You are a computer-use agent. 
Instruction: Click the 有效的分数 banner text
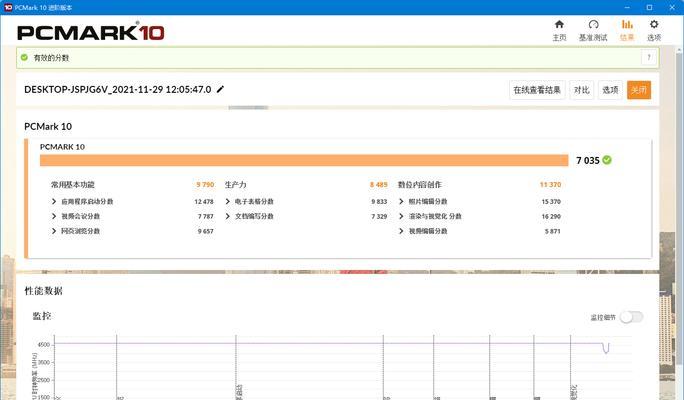click(x=51, y=58)
